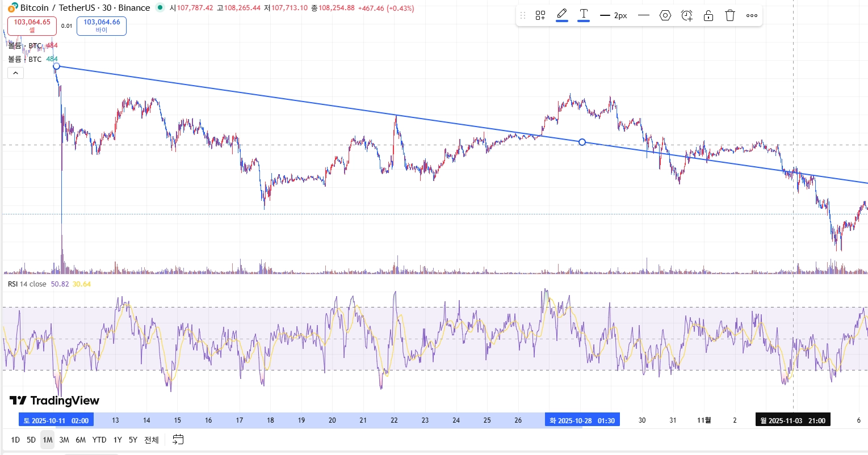Select the trend line middle anchor point

click(582, 142)
